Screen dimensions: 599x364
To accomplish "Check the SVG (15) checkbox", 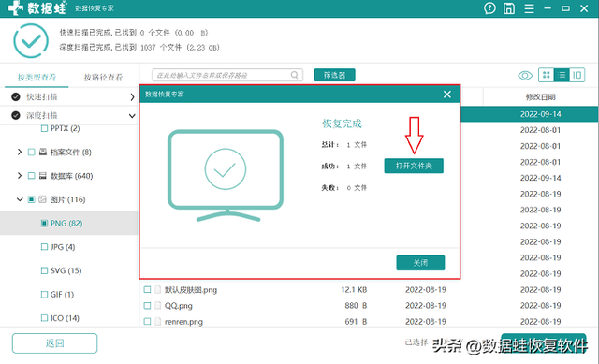I will 44,270.
